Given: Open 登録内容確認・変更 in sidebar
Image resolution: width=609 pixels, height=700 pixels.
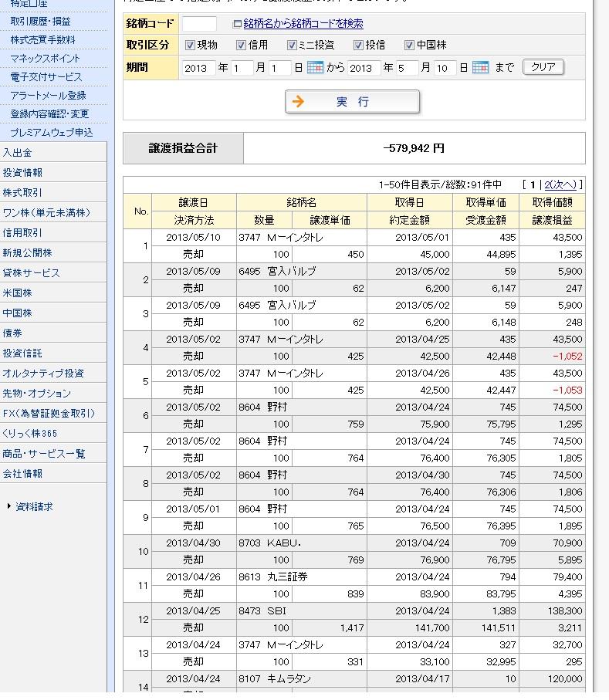Looking at the screenshot, I should click(x=49, y=114).
